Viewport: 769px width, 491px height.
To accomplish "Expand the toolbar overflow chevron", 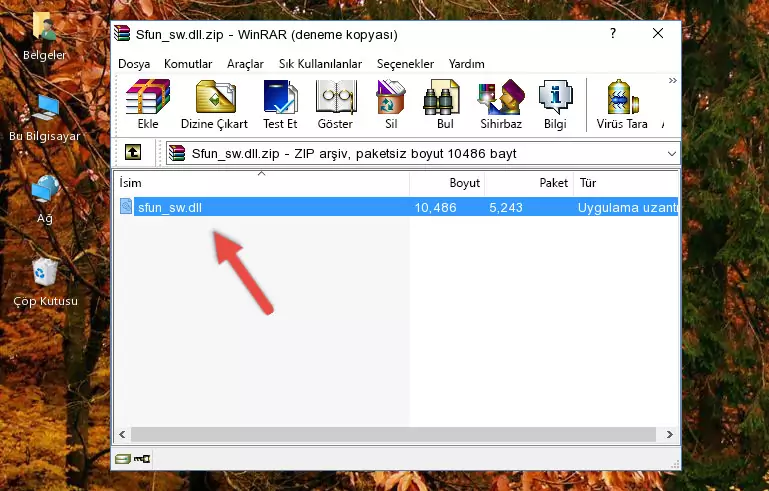I will [x=672, y=80].
